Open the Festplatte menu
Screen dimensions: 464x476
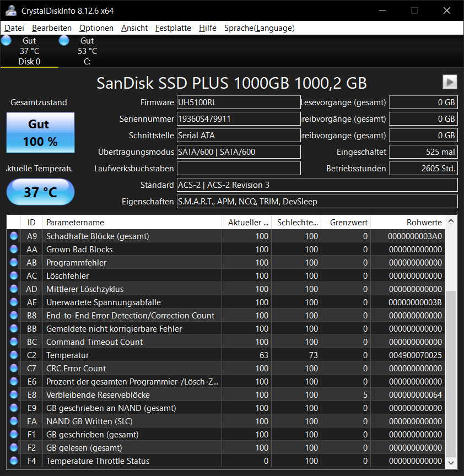click(x=173, y=28)
